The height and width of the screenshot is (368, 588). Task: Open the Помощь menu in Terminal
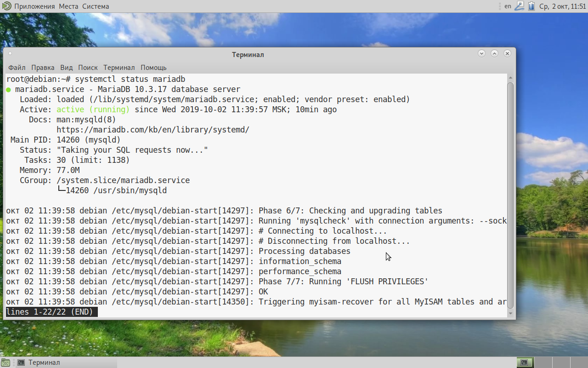153,68
